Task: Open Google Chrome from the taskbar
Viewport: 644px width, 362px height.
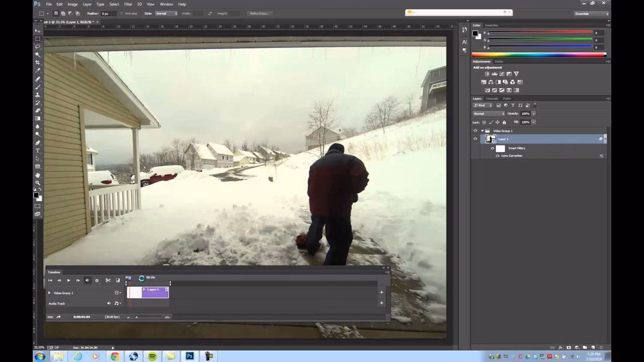Action: click(x=115, y=356)
